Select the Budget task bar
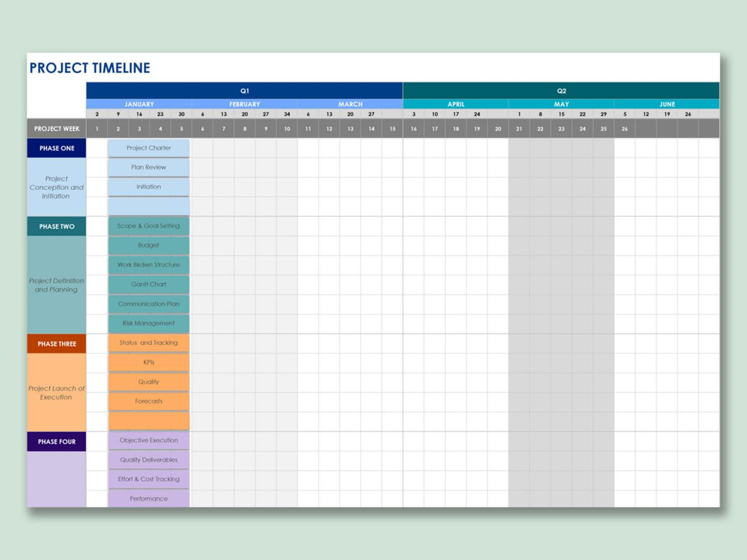This screenshot has height=560, width=747. click(149, 245)
